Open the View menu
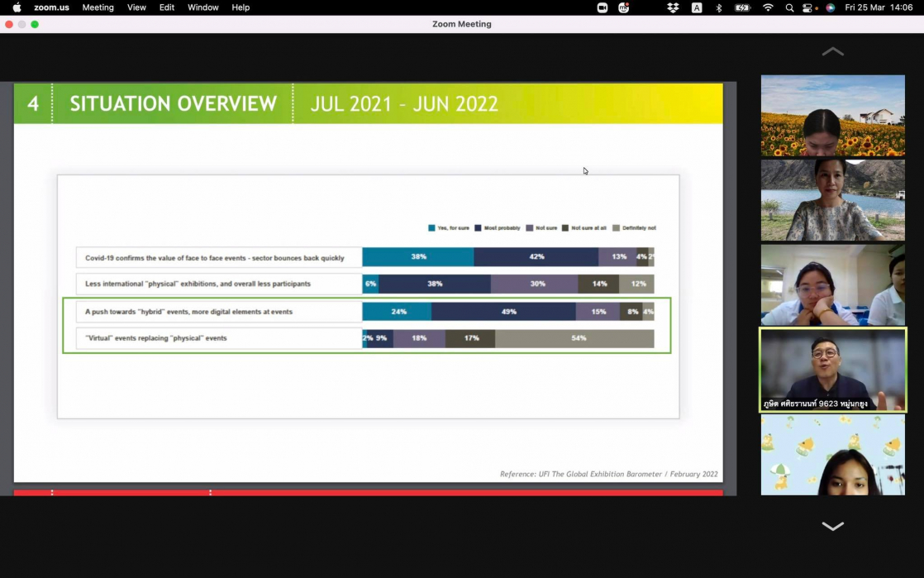This screenshot has width=924, height=578. (136, 7)
